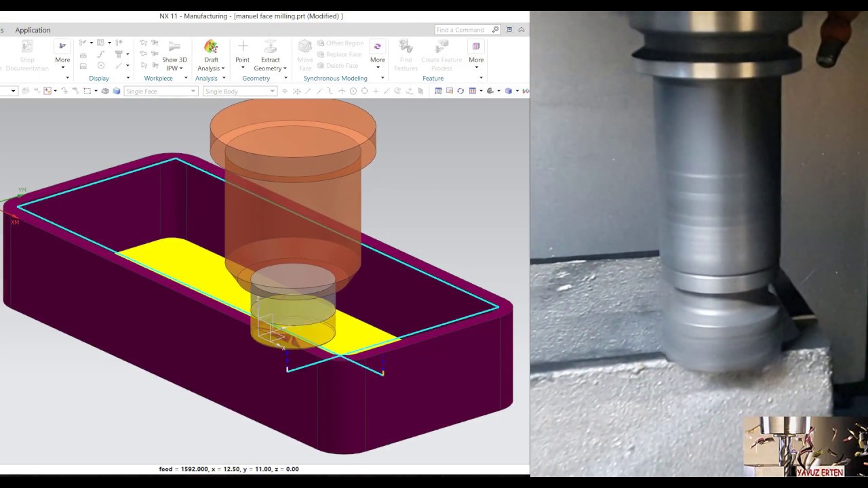Expand the Feature group options arrow
Screen dimensions: 868x488
click(481, 78)
